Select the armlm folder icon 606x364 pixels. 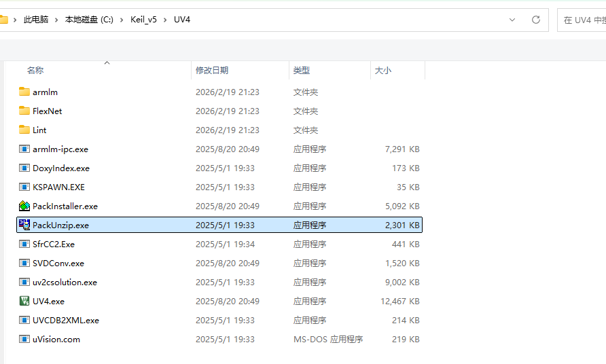pos(24,92)
